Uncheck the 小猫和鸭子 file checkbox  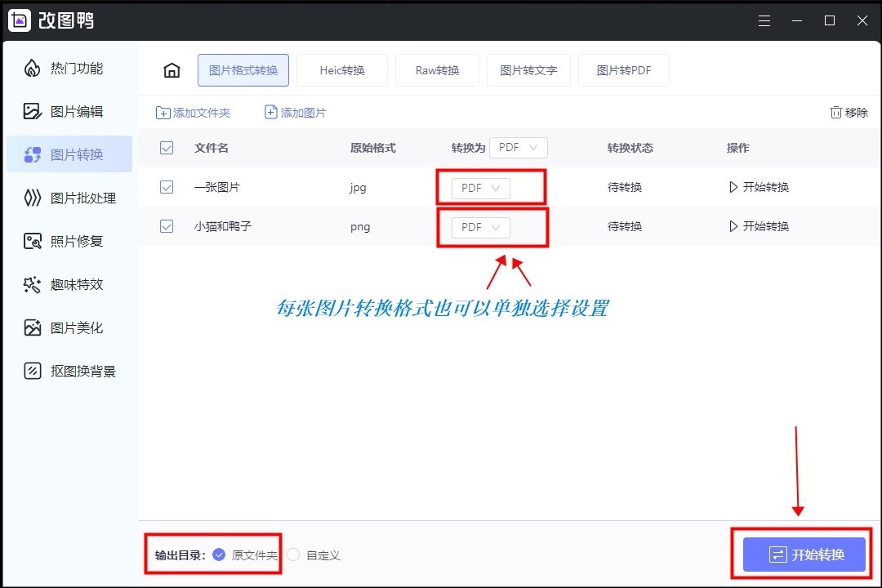(167, 226)
